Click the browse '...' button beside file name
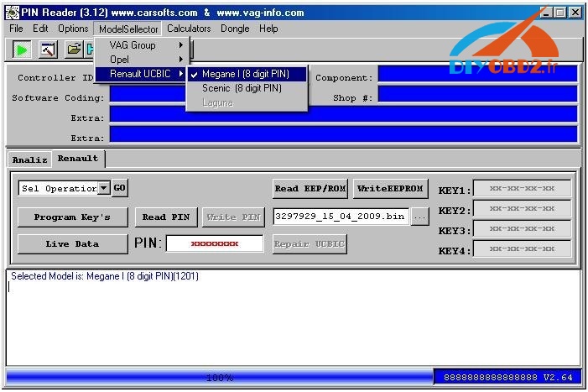The image size is (588, 392). point(419,217)
